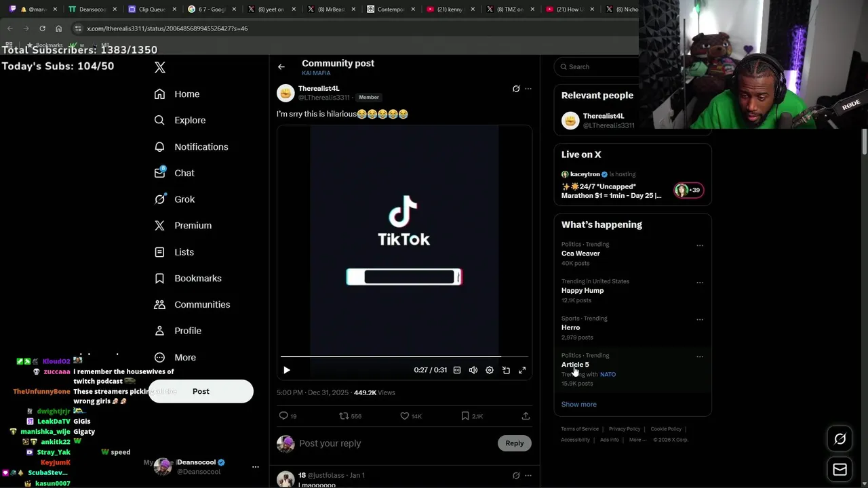This screenshot has width=868, height=488.
Task: Open Lists in sidebar
Action: [x=174, y=252]
